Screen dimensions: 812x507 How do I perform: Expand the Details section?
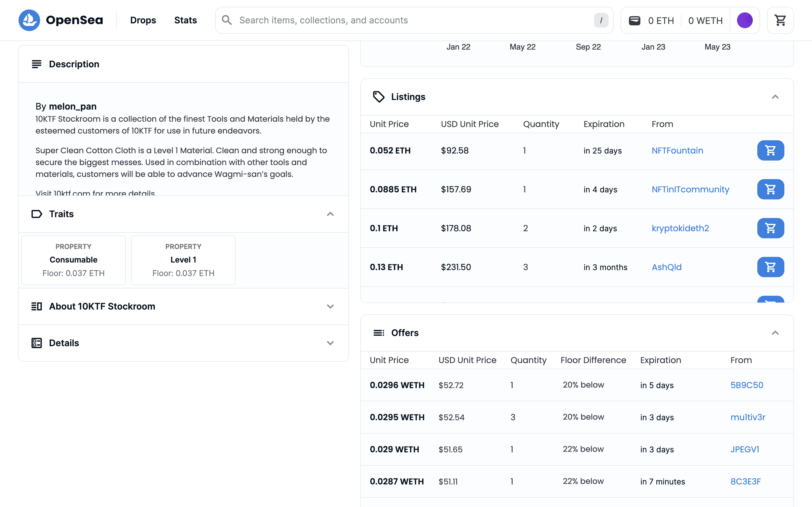[x=330, y=343]
